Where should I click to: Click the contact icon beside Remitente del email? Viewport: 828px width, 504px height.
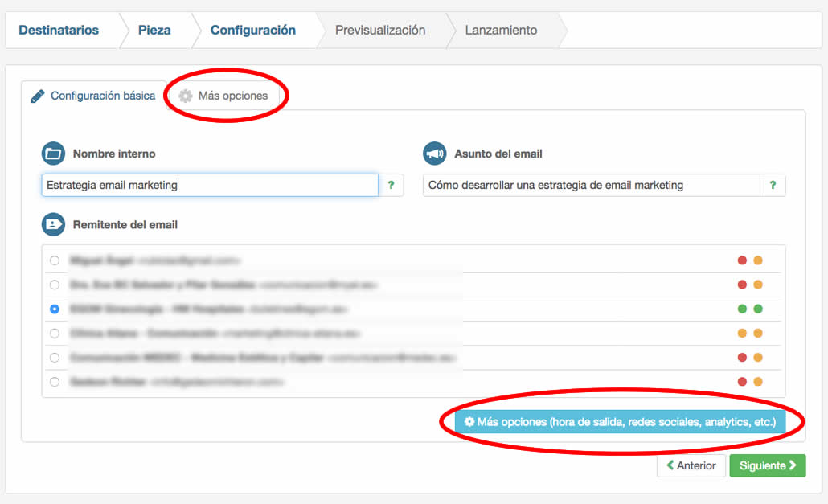(53, 224)
